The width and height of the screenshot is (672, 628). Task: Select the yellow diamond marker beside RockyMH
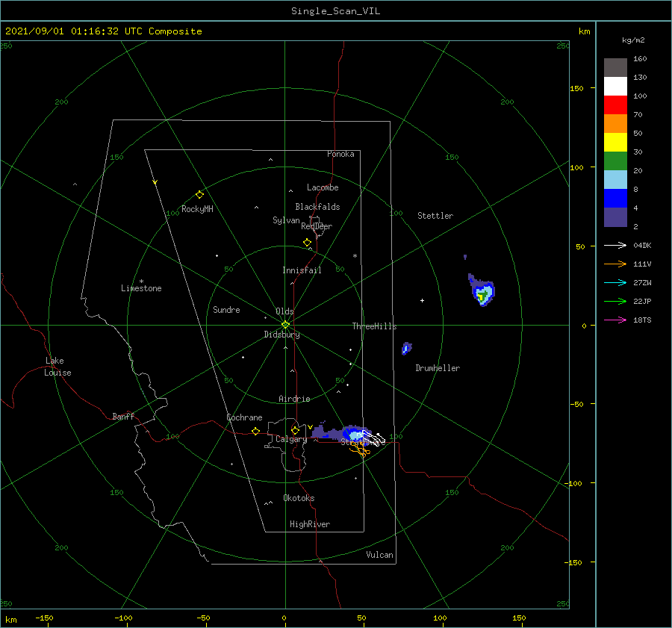pos(199,195)
